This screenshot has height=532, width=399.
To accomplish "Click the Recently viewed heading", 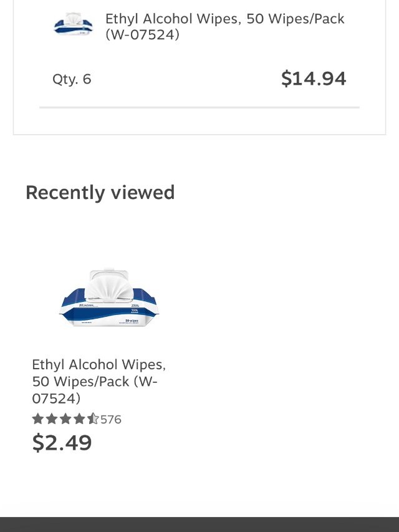I will [x=100, y=193].
